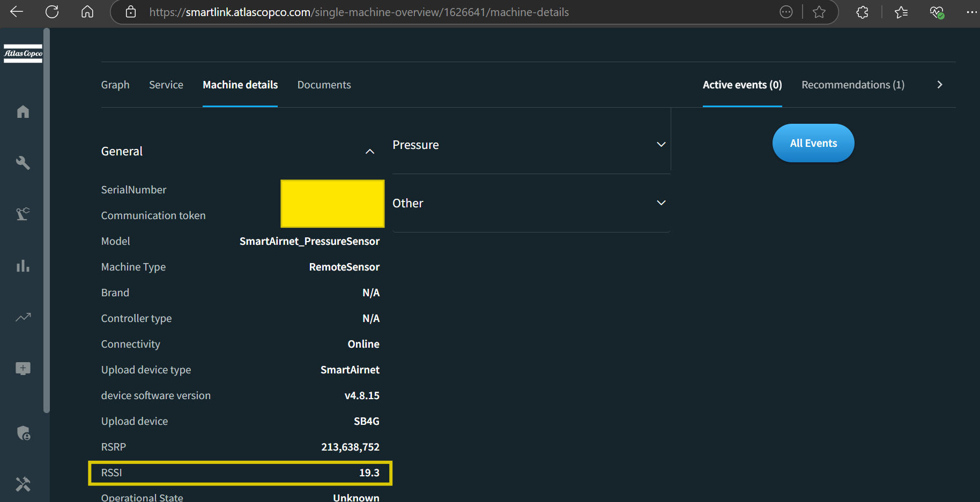The height and width of the screenshot is (502, 980).
Task: Select the RSSI value 19.3
Action: [x=369, y=473]
